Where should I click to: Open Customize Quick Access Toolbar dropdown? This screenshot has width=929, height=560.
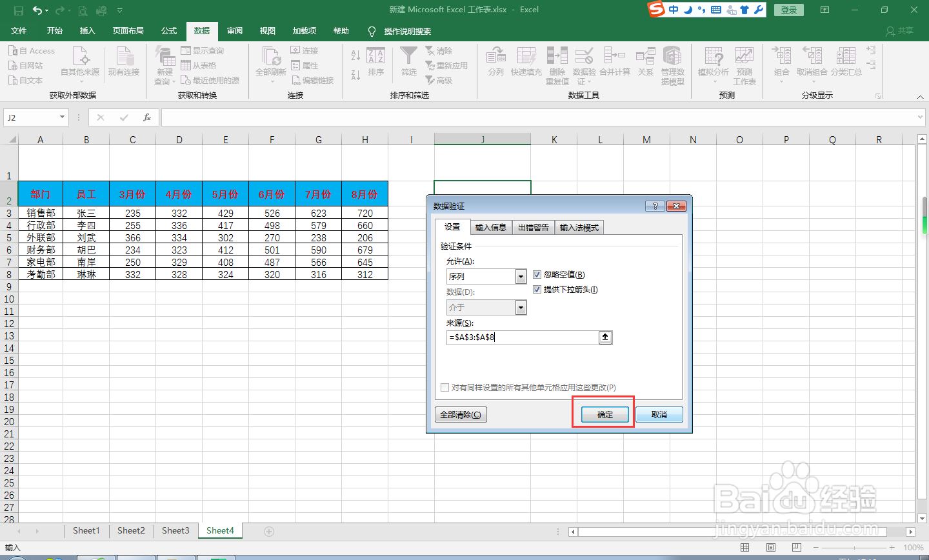click(x=120, y=10)
